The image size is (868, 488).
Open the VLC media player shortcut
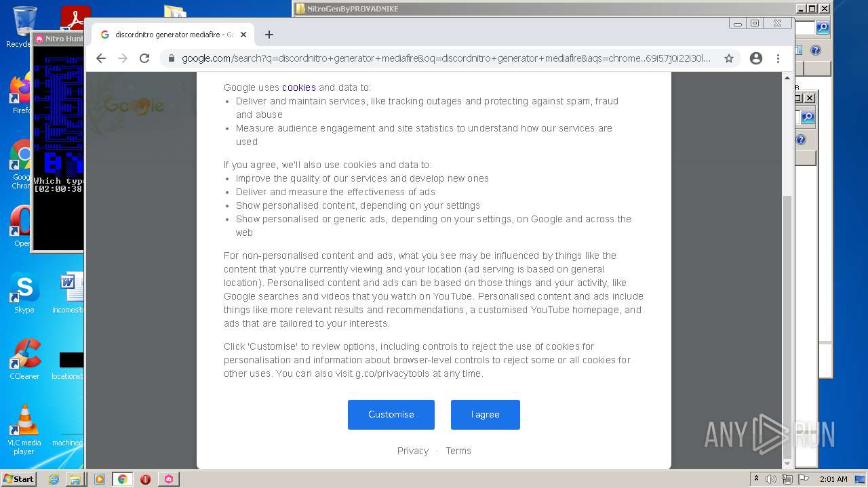[24, 429]
